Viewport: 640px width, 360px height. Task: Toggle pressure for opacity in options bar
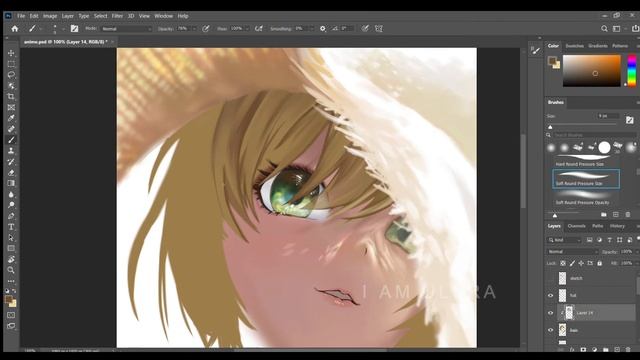coord(206,29)
